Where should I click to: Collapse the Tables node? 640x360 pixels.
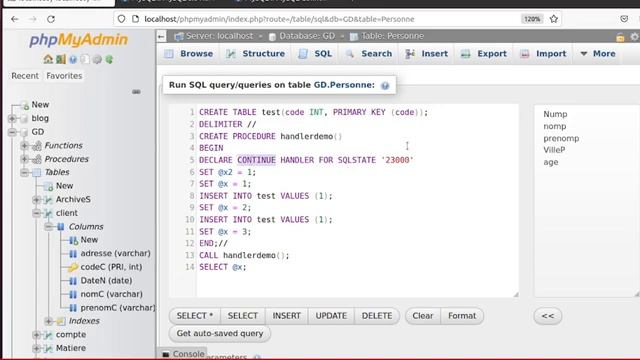24,172
